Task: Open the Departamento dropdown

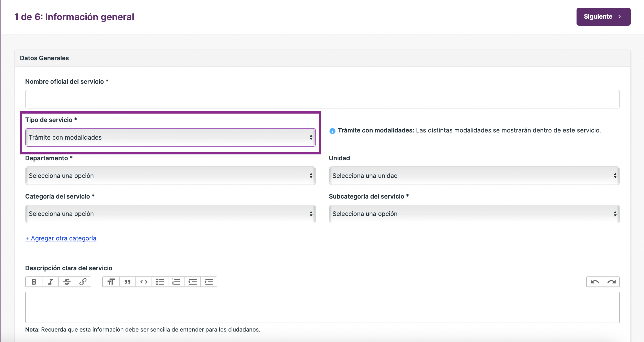Action: [170, 176]
